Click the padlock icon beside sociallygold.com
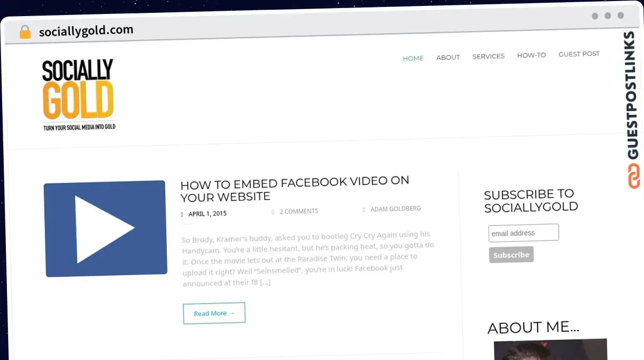 point(25,32)
